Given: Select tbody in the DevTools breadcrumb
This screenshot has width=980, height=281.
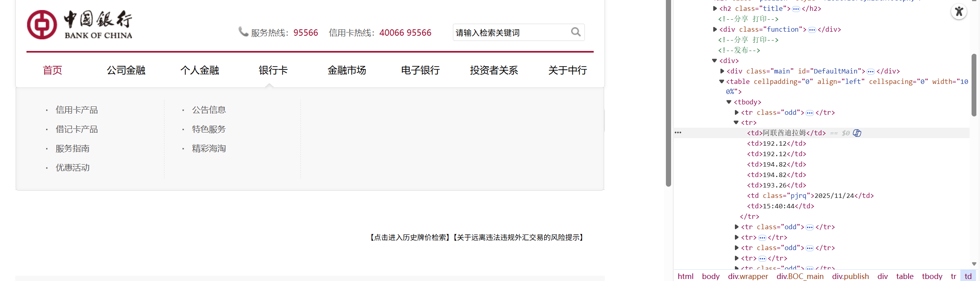Looking at the screenshot, I should click(x=932, y=276).
